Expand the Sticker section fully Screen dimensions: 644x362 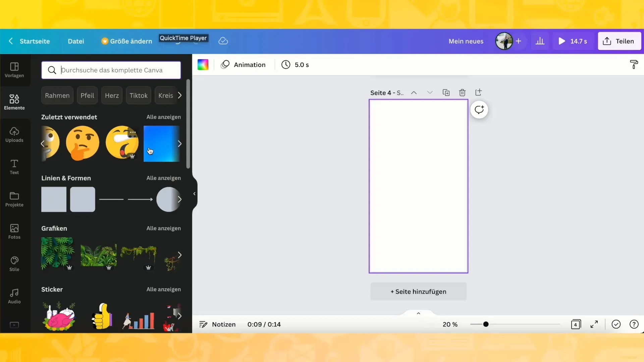(x=164, y=289)
